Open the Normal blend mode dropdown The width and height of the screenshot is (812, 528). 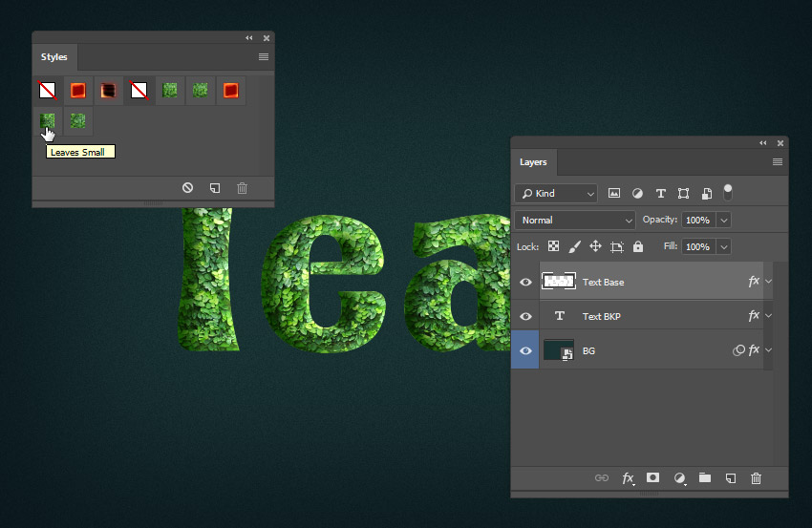coord(575,220)
